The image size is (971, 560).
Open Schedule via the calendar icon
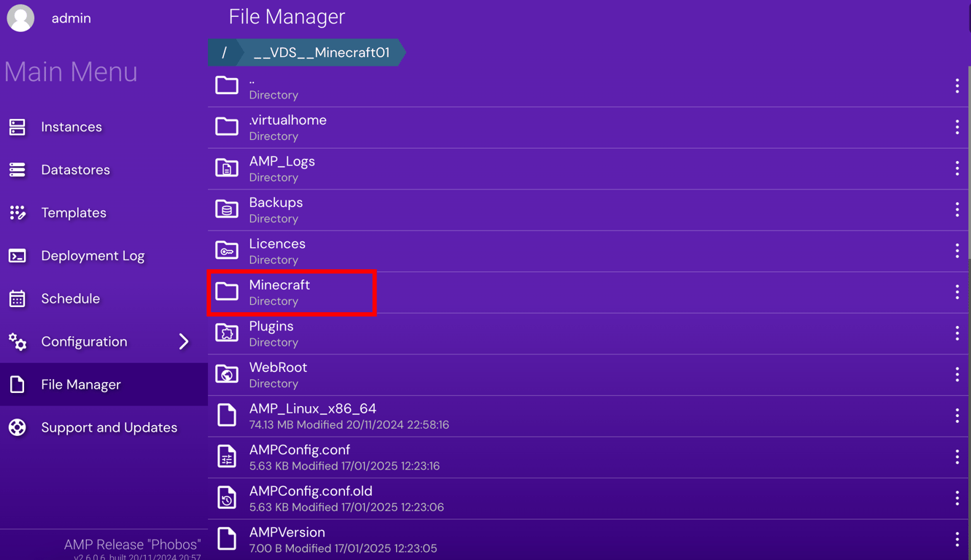(x=17, y=298)
